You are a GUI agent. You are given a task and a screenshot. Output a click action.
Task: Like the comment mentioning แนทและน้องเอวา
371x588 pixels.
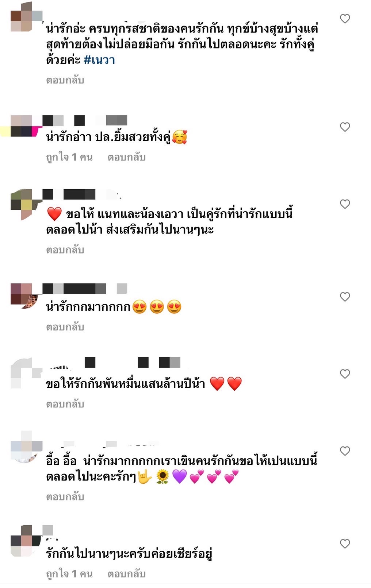tap(345, 204)
